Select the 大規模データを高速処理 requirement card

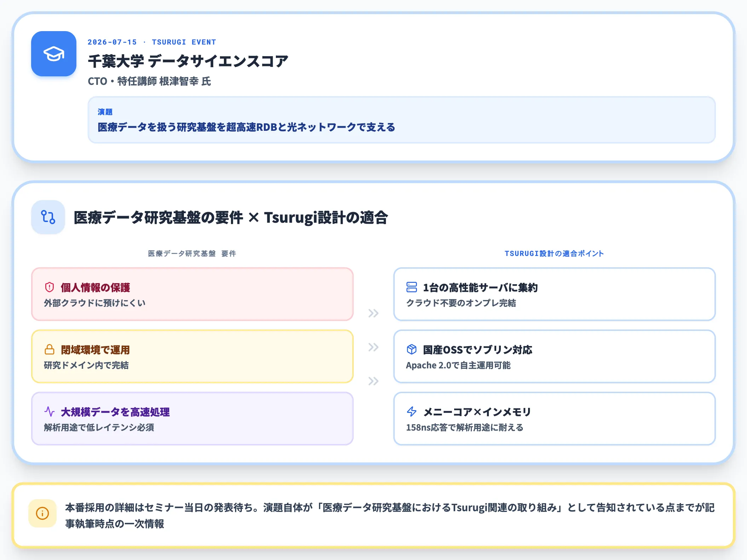[x=192, y=419]
